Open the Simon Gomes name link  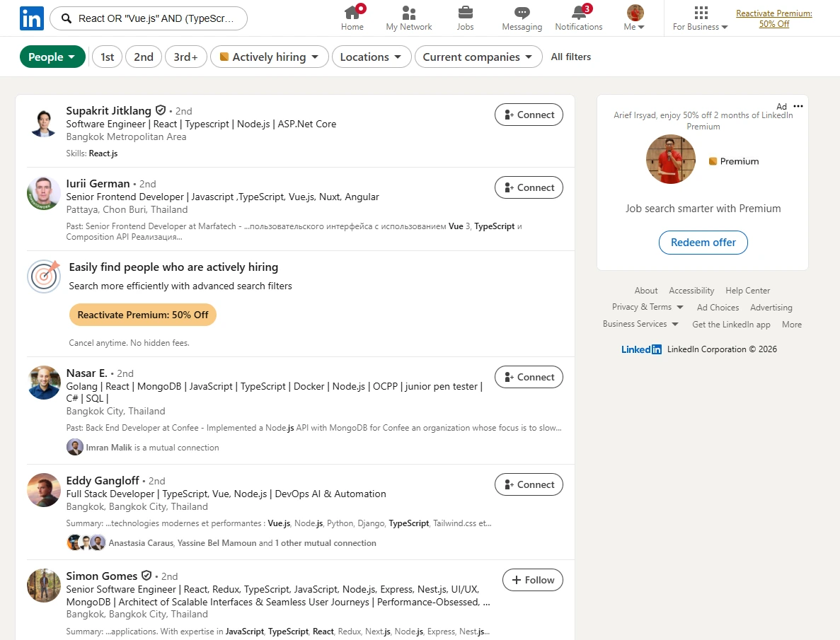click(x=102, y=576)
